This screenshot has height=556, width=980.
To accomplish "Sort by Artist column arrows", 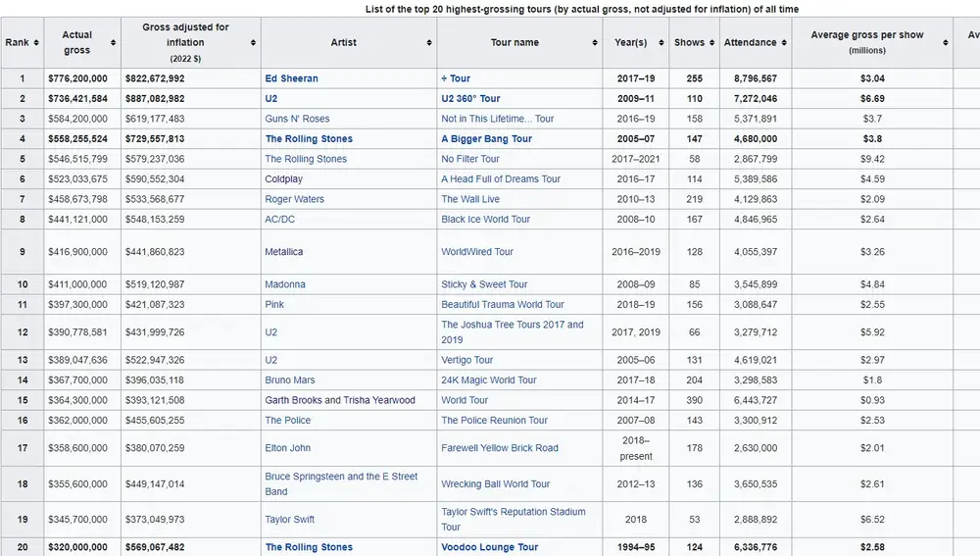I will tap(429, 42).
